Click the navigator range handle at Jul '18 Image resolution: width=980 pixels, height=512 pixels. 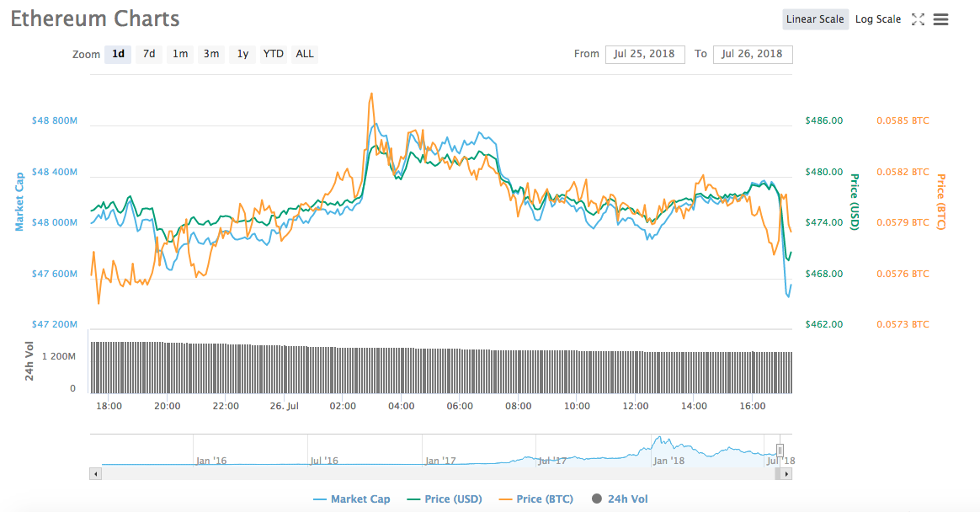780,451
